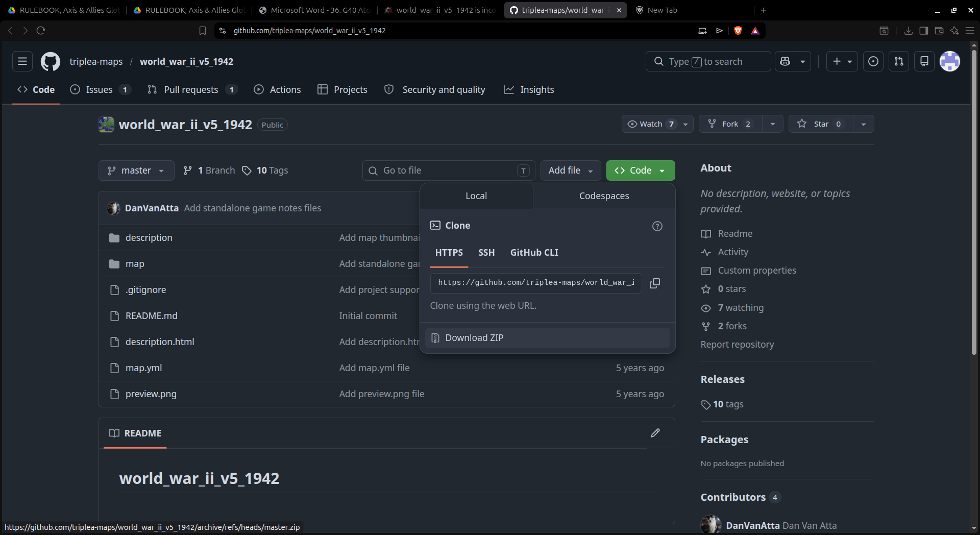980x535 pixels.
Task: Click the Brave Rewards triangle icon
Action: 755,31
